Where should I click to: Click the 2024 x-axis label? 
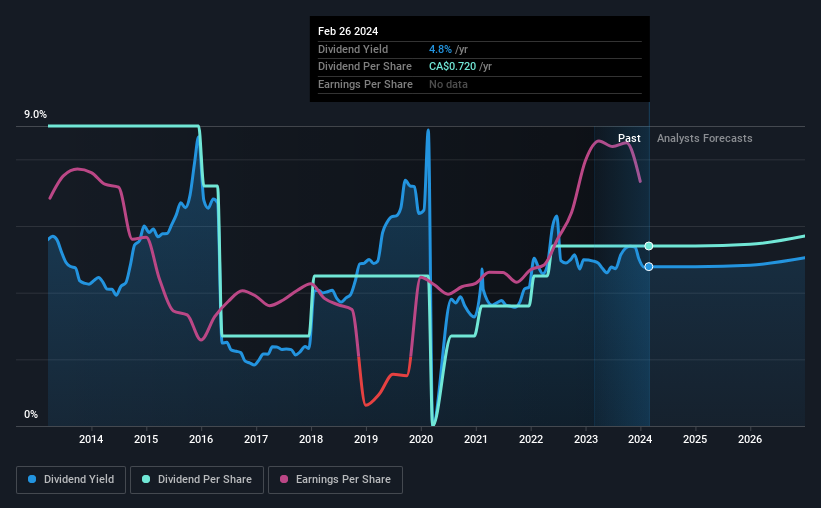[640, 439]
